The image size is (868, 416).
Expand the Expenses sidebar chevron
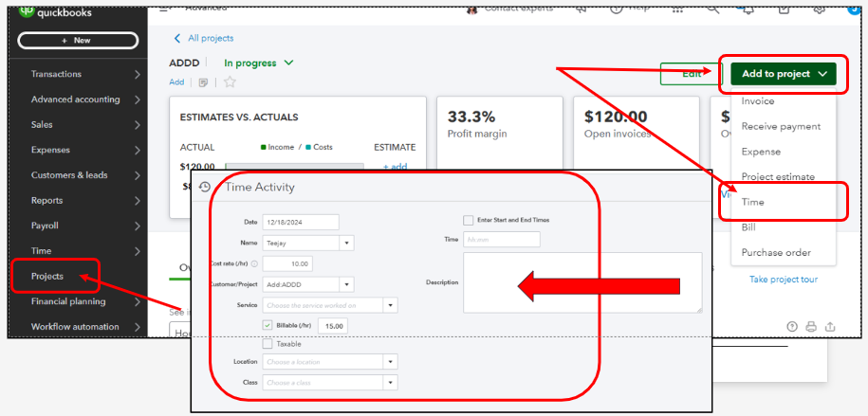(x=138, y=151)
